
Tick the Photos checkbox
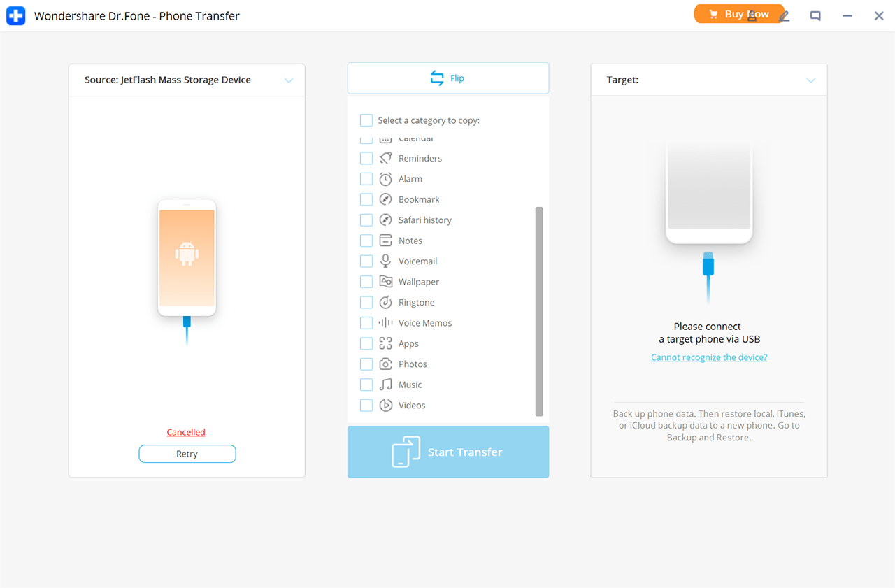(366, 364)
